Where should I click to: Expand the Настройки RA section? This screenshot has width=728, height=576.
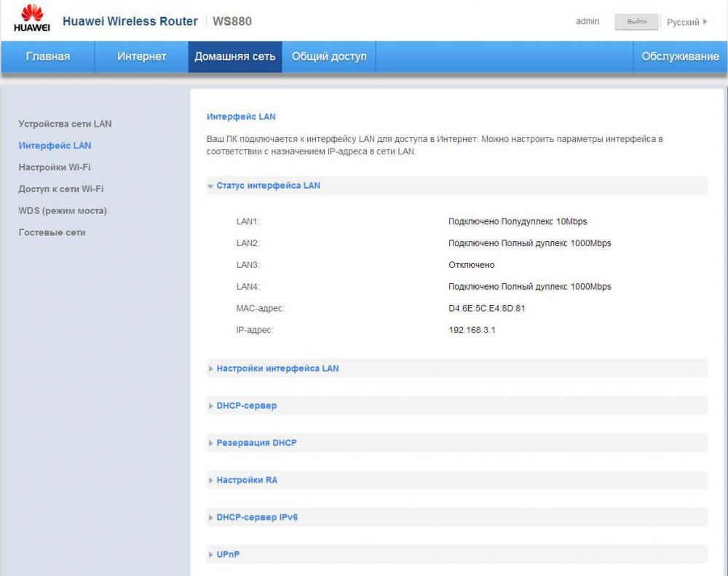(x=247, y=481)
